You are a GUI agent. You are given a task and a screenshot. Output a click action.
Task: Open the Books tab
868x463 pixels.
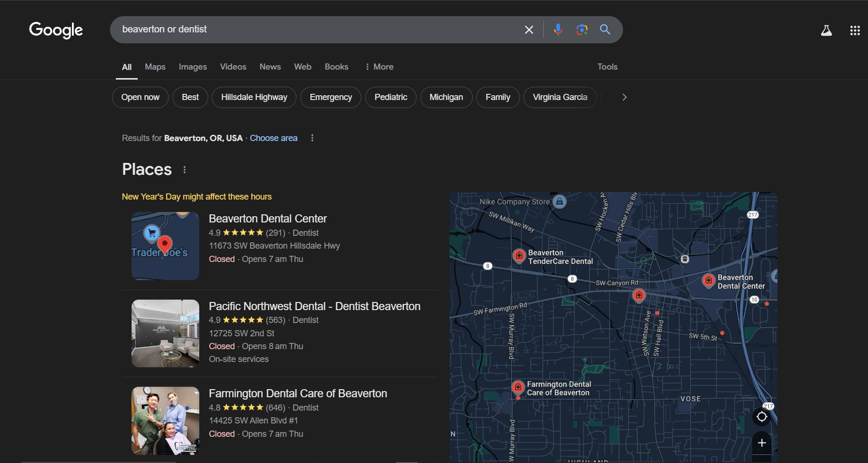(337, 67)
